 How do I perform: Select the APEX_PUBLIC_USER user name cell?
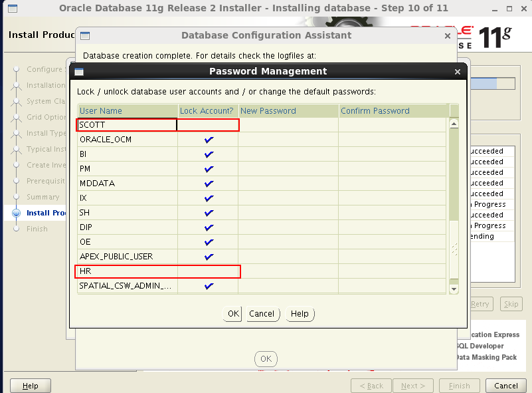(128, 257)
